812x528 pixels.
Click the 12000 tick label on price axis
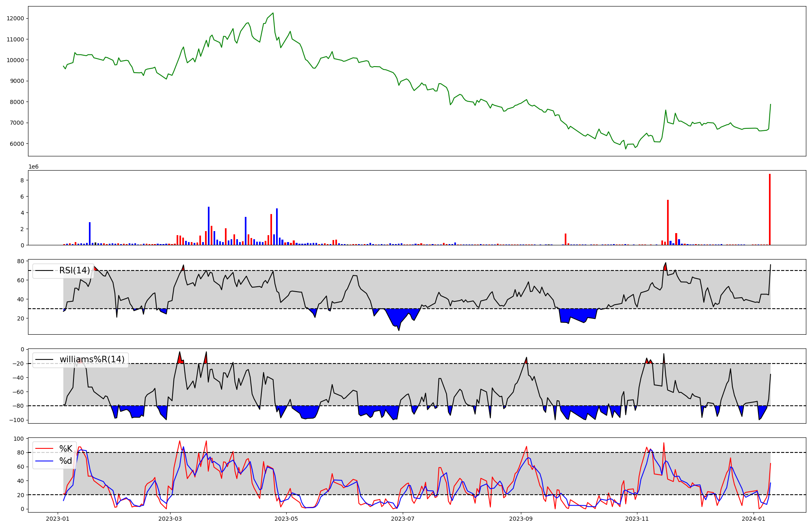15,18
